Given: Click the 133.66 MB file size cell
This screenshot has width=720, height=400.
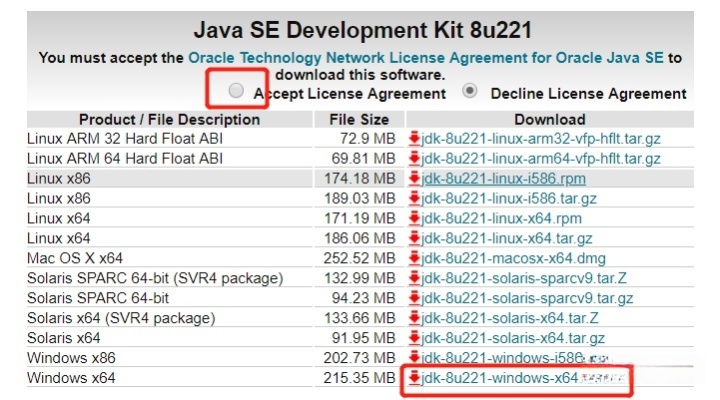Looking at the screenshot, I should pos(360,318).
